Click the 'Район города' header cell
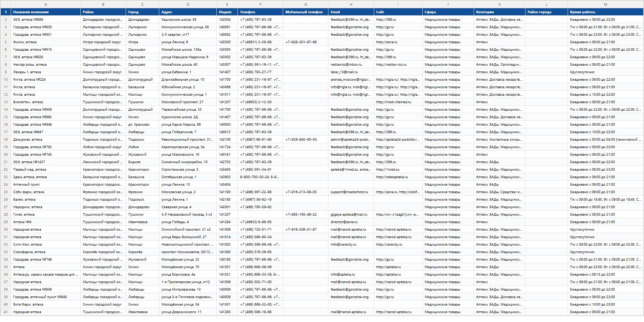Image resolution: width=644 pixels, height=322 pixels. (547, 12)
